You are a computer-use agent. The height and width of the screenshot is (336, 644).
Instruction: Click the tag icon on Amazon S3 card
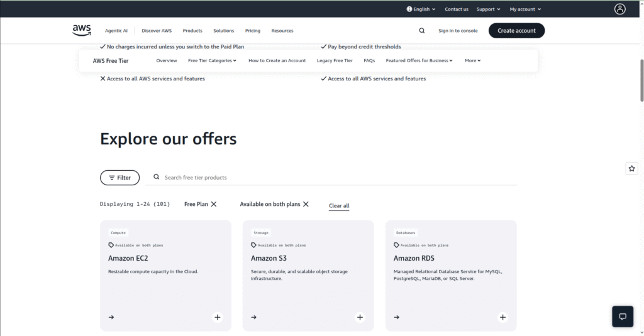click(253, 245)
